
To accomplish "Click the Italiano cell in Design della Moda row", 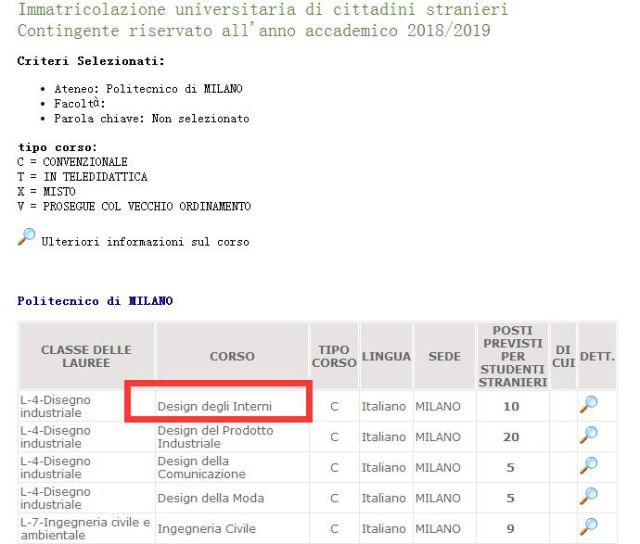I will [384, 498].
